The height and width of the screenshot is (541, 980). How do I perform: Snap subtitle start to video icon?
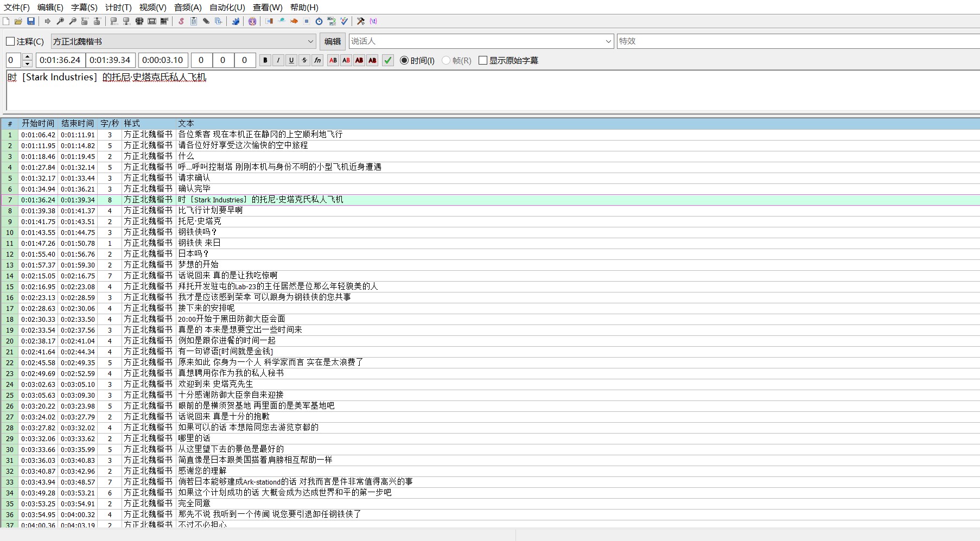pos(114,21)
